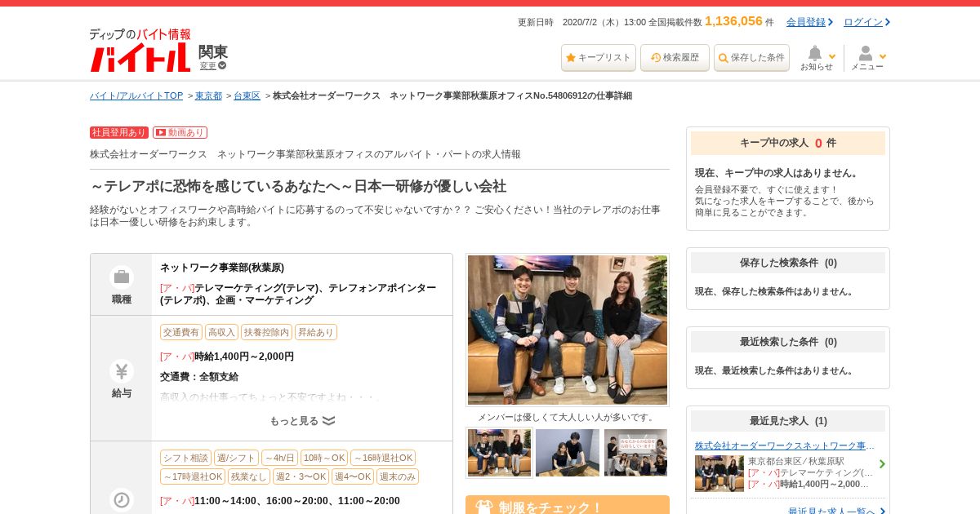This screenshot has width=980, height=514.
Task: Expand salary details with もっと見る
Action: click(x=302, y=421)
